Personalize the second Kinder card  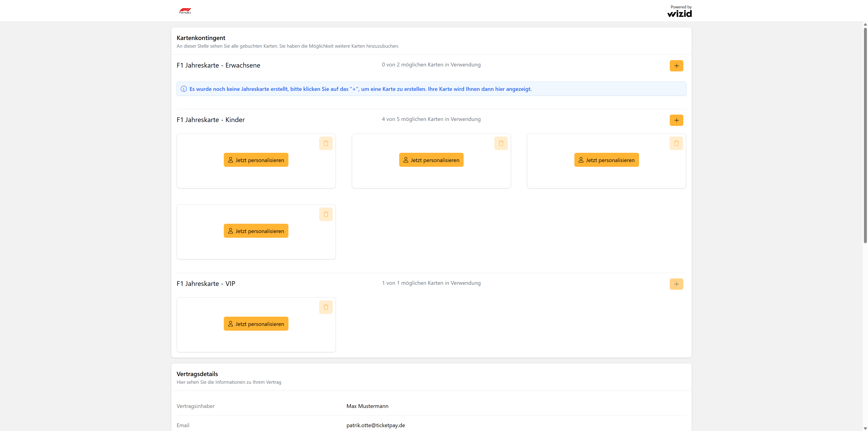pos(431,160)
